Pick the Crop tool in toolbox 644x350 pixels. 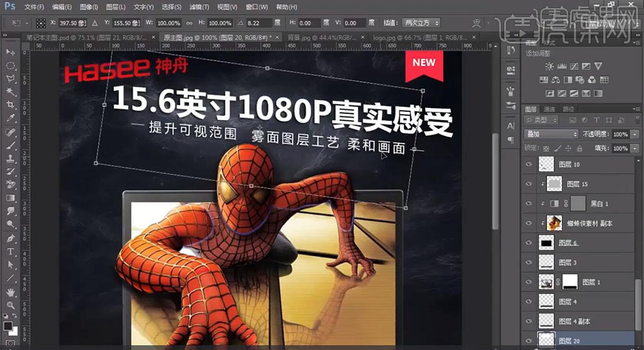pos(10,105)
